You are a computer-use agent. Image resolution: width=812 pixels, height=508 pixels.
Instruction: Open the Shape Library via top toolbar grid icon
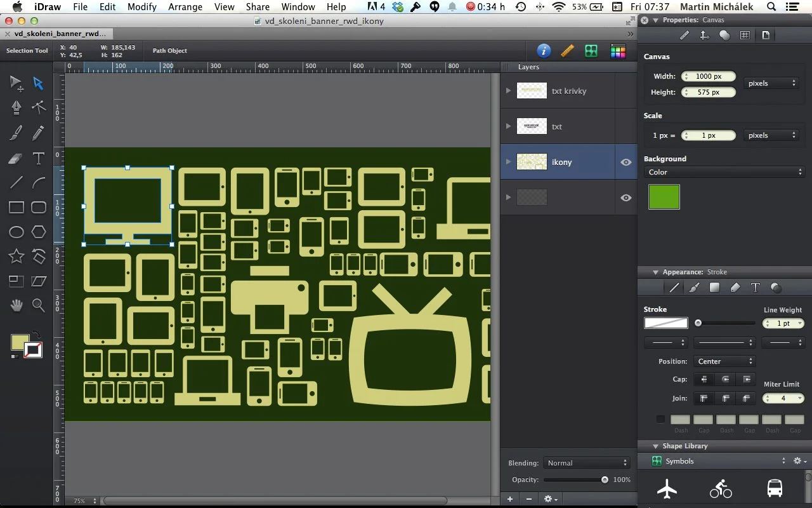coord(591,51)
